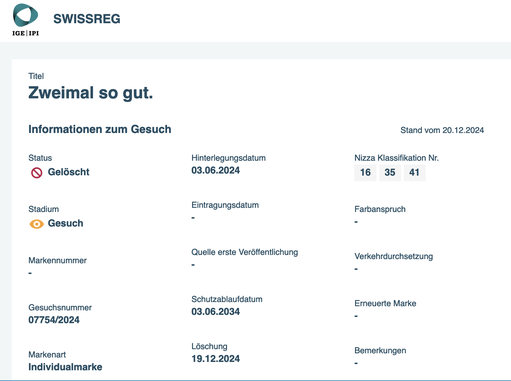Viewport: 511px width, 381px height.
Task: Click Schutzablaufdatum value 03.06.2034
Action: point(216,312)
